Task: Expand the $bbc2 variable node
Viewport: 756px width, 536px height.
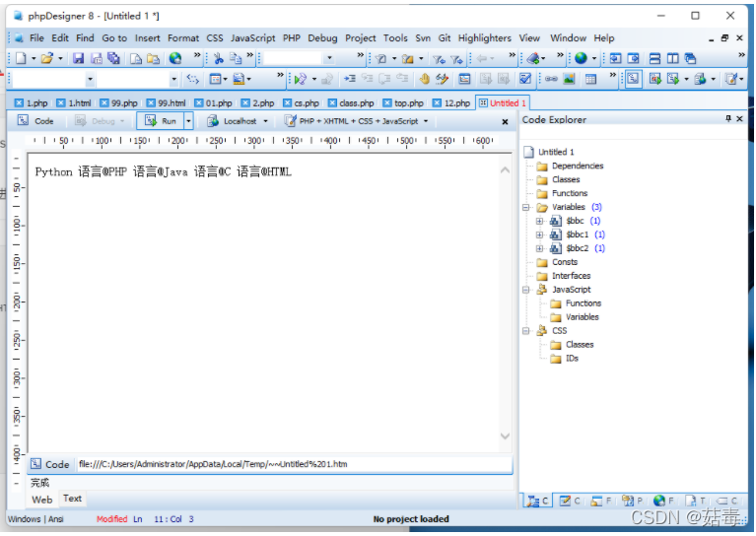Action: pos(539,248)
